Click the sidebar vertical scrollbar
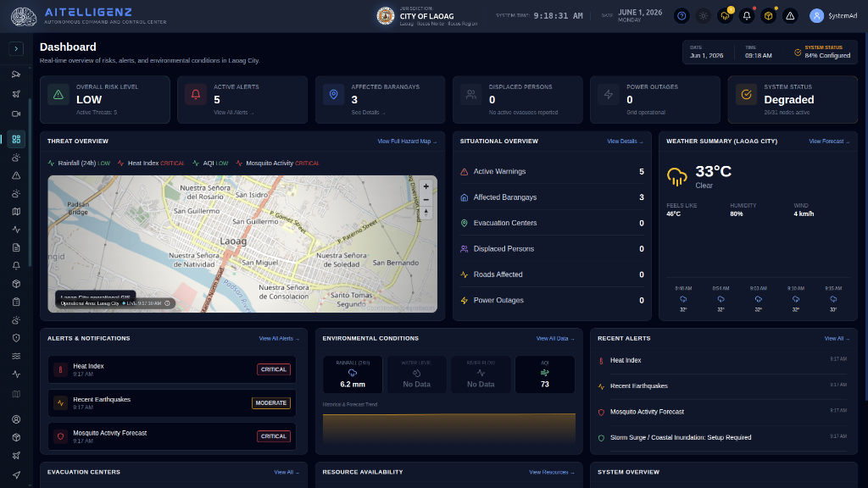Screen dimensions: 868x488 click(x=30, y=183)
